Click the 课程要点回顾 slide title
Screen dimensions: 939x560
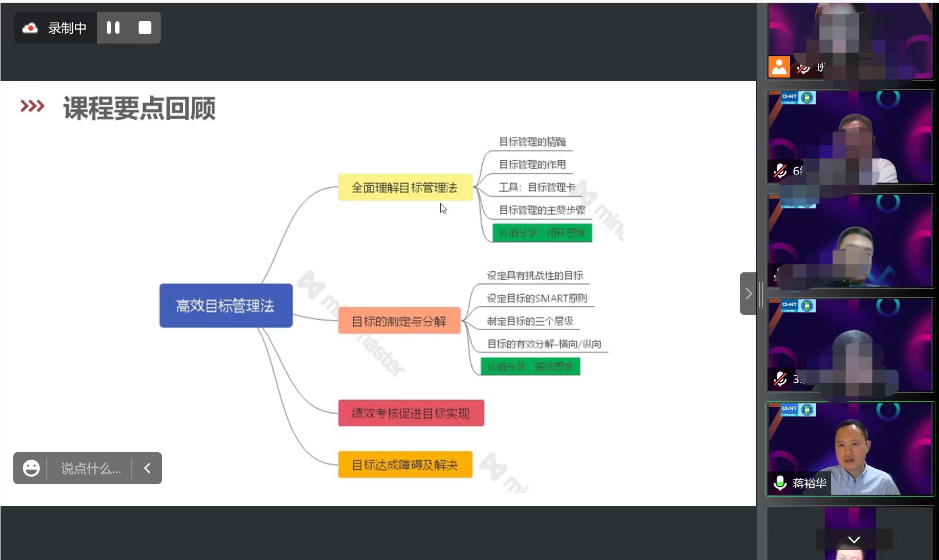pyautogui.click(x=139, y=108)
